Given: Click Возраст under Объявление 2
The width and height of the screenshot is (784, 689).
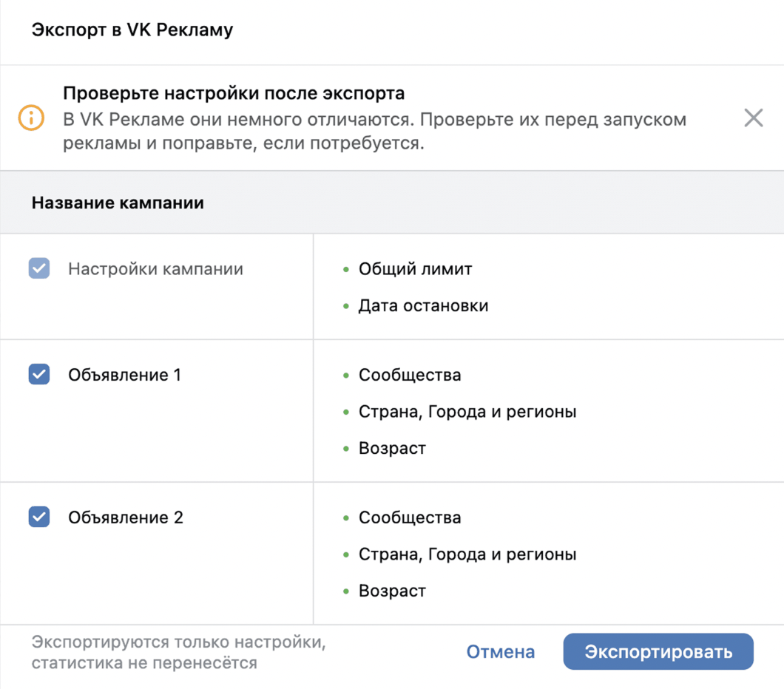Looking at the screenshot, I should point(391,591).
